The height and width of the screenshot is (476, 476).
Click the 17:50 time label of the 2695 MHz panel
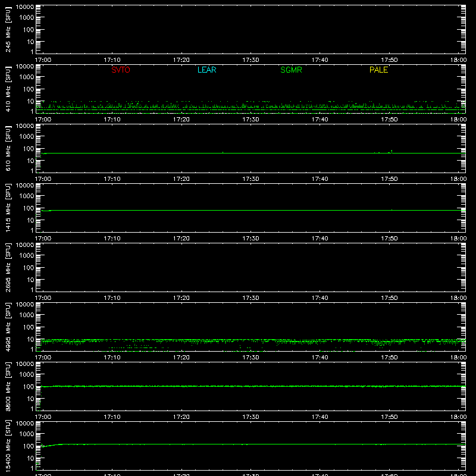click(389, 298)
